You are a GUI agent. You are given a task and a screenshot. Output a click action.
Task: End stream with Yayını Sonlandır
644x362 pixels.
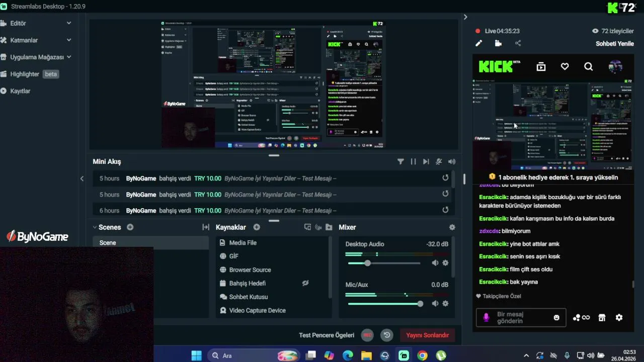tap(428, 335)
